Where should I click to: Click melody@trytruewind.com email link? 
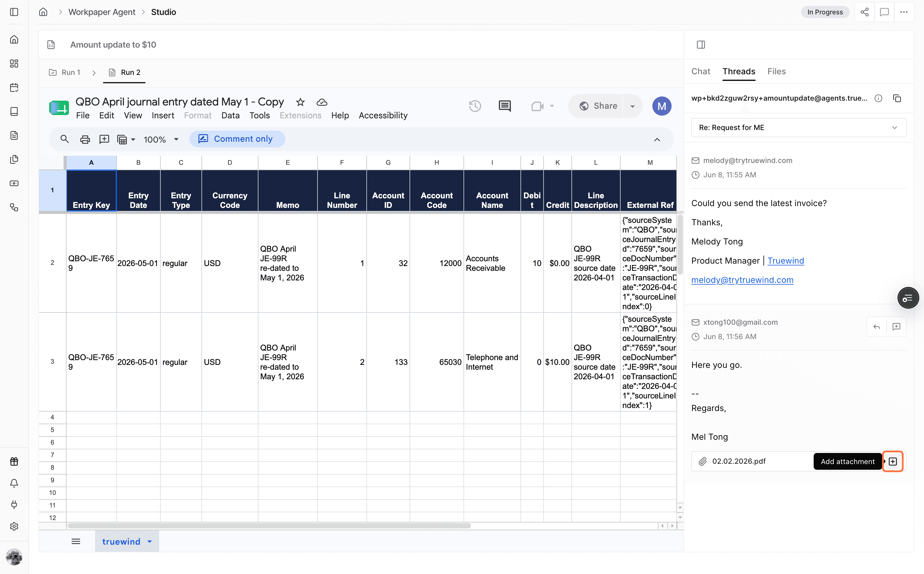[742, 280]
